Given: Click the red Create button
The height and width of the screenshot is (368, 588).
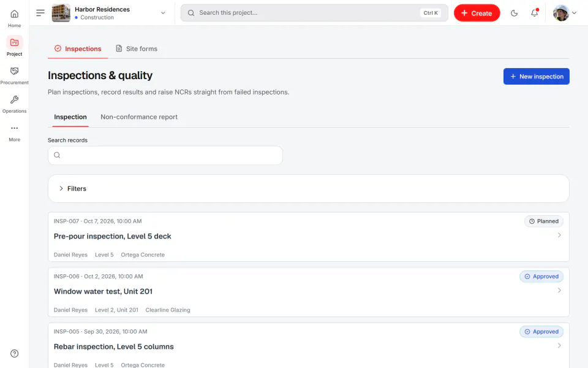Looking at the screenshot, I should pos(477,13).
